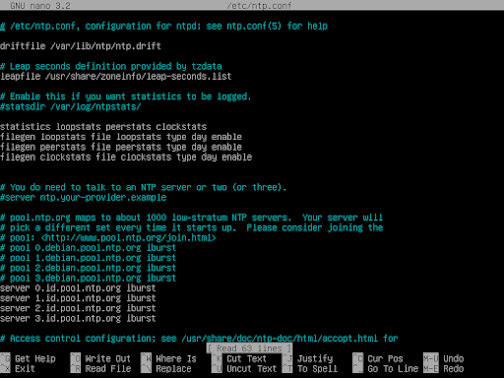Click the '# pool.ntp.org maps to about 1000' comment
The width and height of the screenshot is (504, 378).
click(x=191, y=218)
